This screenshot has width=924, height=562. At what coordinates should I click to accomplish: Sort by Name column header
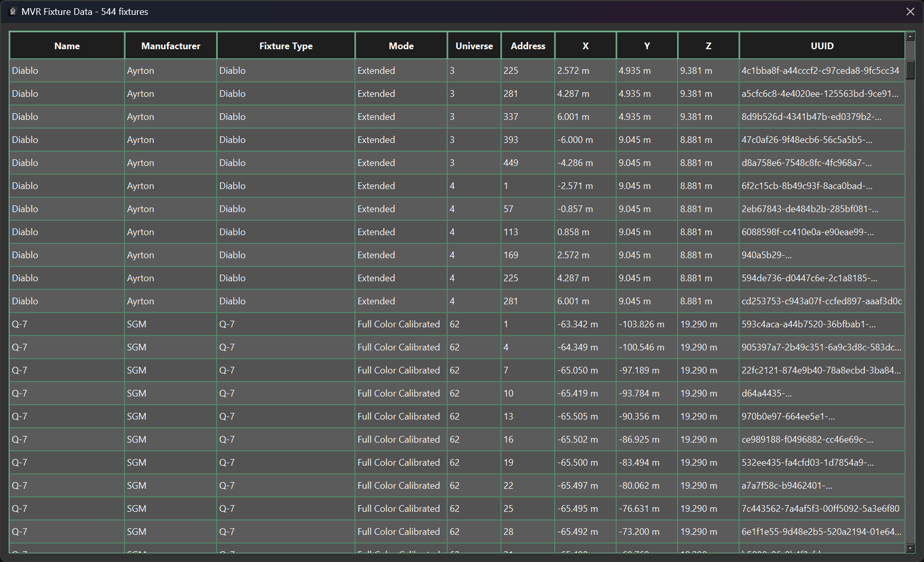tap(67, 46)
